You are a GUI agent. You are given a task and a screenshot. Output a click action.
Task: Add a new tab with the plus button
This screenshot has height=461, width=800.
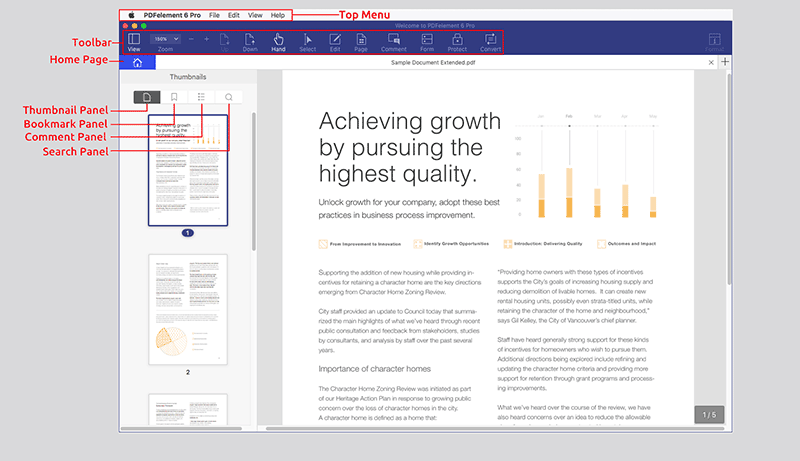pyautogui.click(x=725, y=62)
